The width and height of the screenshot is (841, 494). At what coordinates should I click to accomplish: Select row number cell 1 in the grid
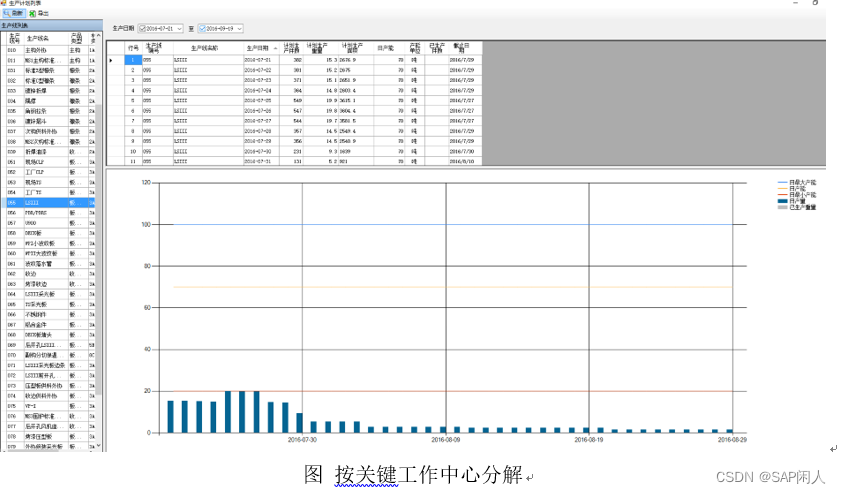tap(133, 60)
